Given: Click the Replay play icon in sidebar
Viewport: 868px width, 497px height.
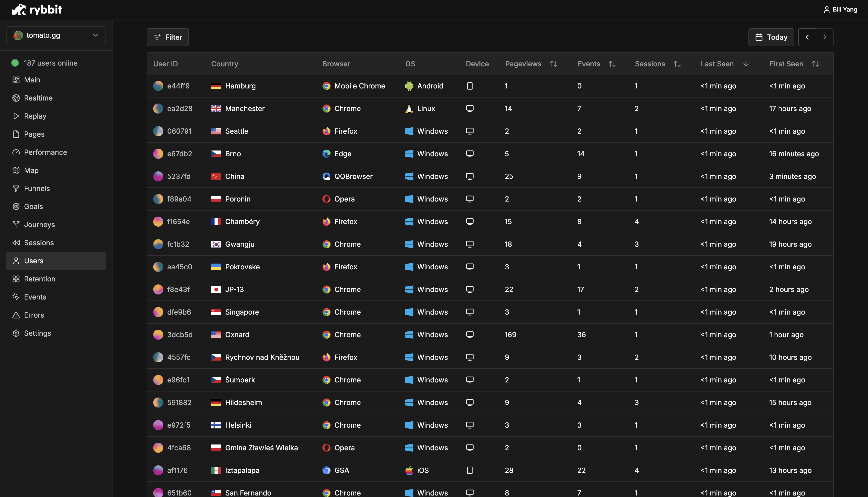Looking at the screenshot, I should [16, 116].
